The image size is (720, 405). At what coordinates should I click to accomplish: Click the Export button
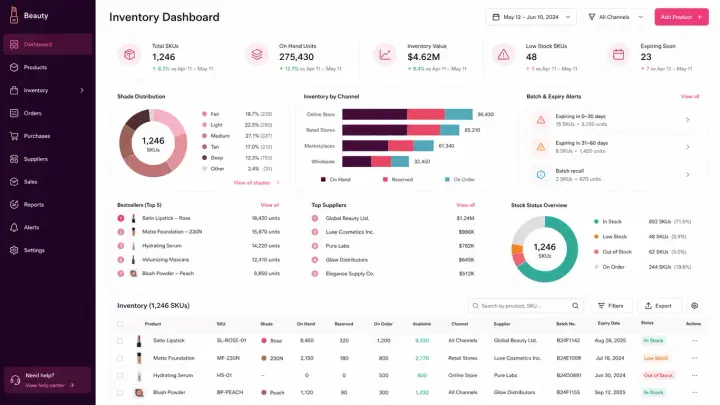click(x=658, y=306)
